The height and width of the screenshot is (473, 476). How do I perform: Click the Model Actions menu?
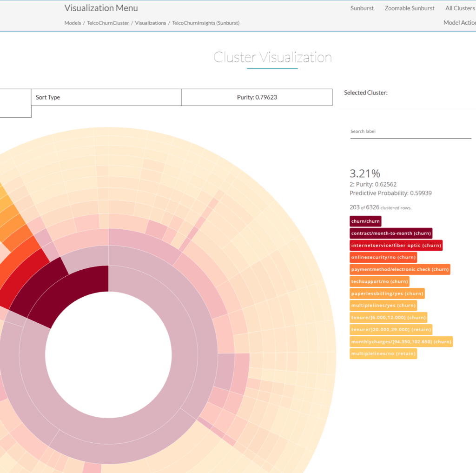pyautogui.click(x=459, y=23)
